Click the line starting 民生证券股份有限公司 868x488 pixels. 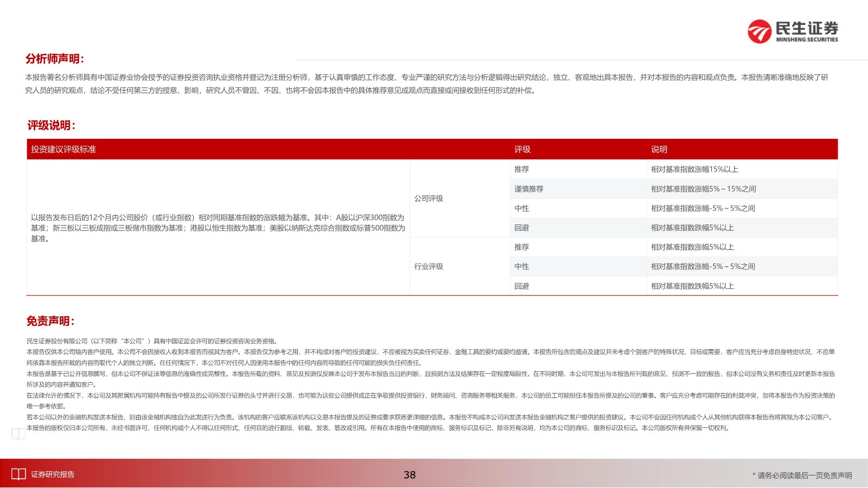click(x=154, y=341)
